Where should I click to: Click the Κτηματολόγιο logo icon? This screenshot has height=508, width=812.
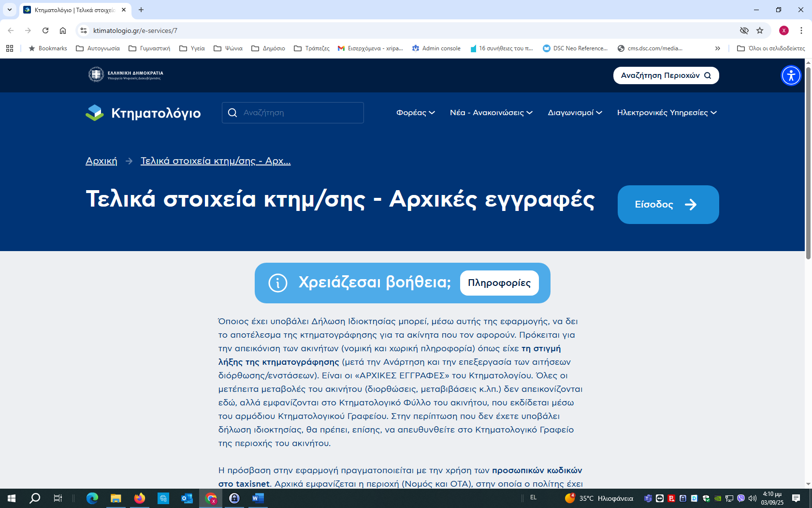95,113
